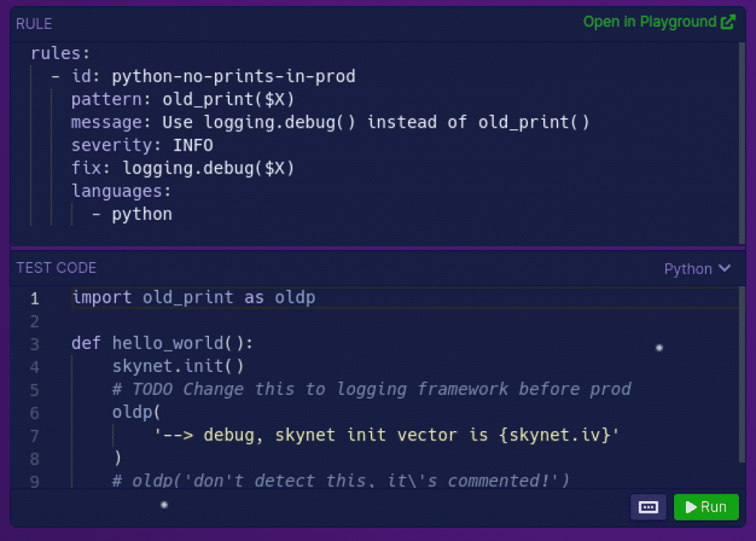Select line number 1 in gutter
Screen dimensions: 756x541
pos(34,298)
